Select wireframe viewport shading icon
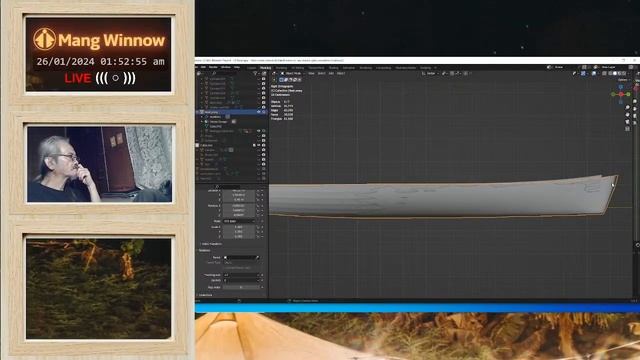 [610, 73]
